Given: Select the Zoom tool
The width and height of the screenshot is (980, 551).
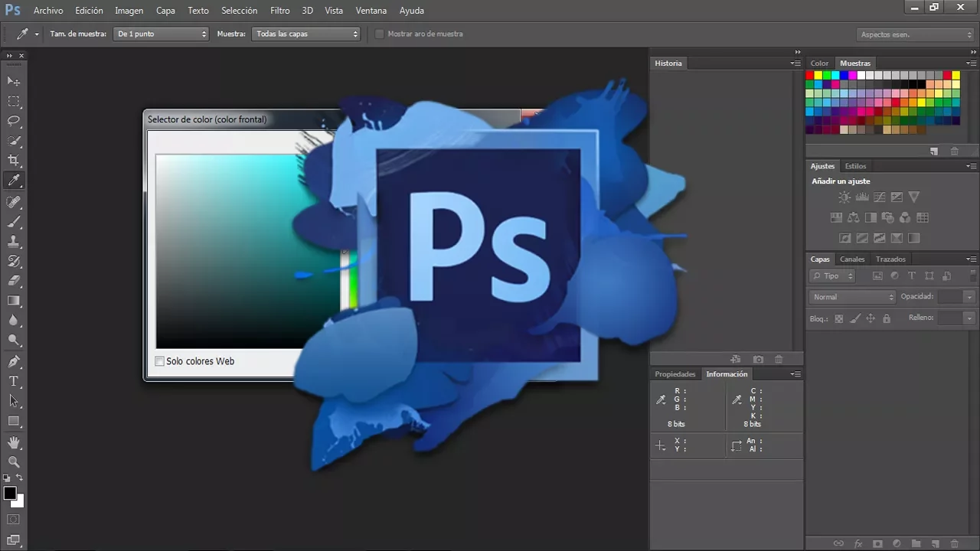Looking at the screenshot, I should (14, 462).
